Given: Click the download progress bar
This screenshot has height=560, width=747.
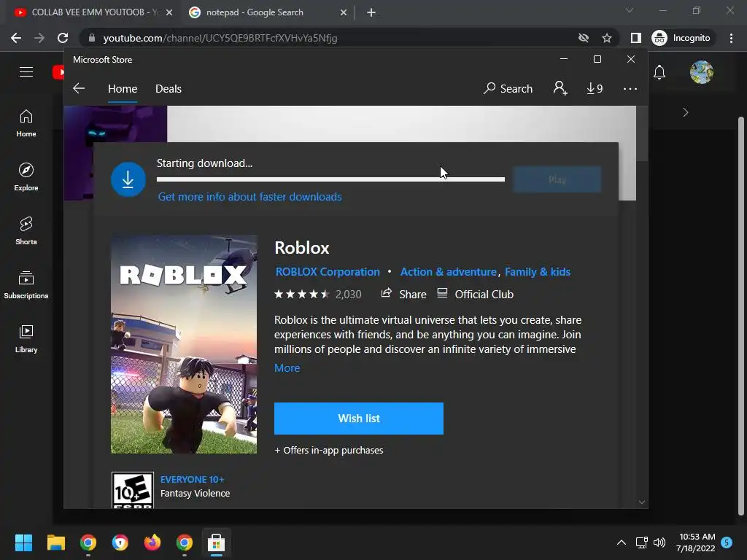Looking at the screenshot, I should click(x=330, y=179).
